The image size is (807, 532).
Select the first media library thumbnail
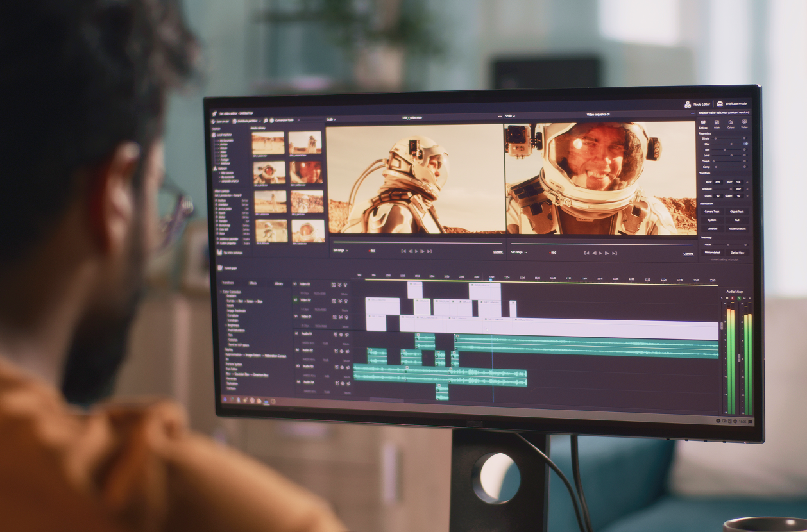click(268, 144)
